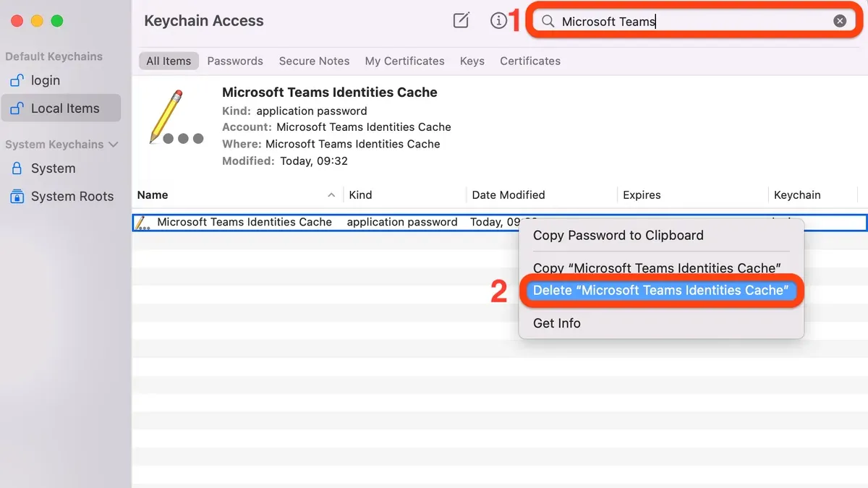Select the login keychain in the sidebar

click(x=46, y=80)
